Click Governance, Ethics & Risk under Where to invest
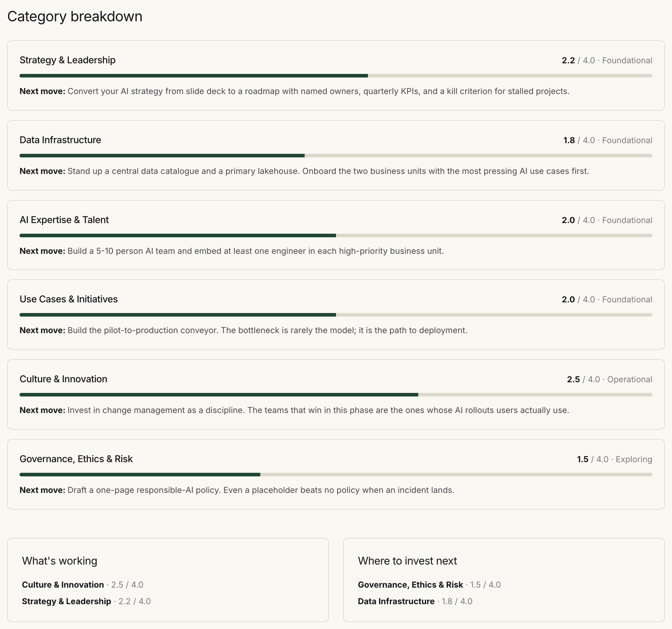This screenshot has width=672, height=629. point(429,585)
